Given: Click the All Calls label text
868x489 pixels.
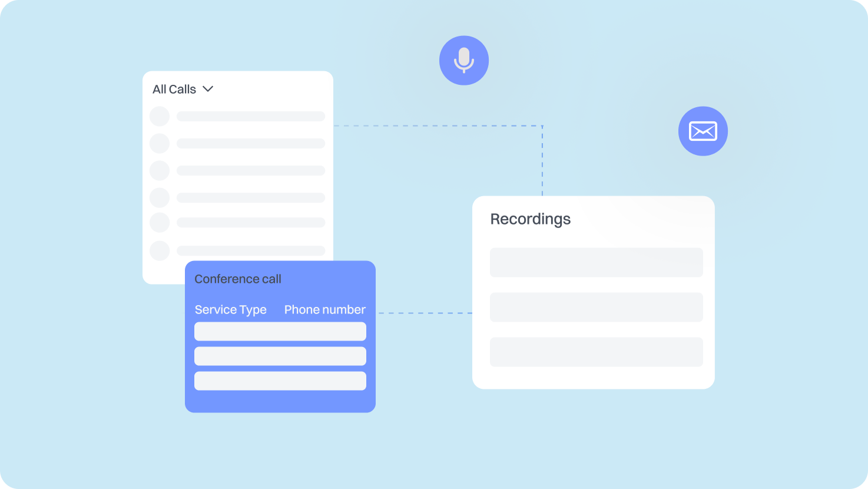Looking at the screenshot, I should (174, 90).
